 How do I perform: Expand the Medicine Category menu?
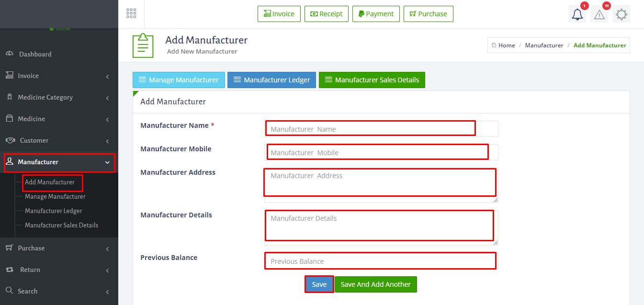(59, 97)
